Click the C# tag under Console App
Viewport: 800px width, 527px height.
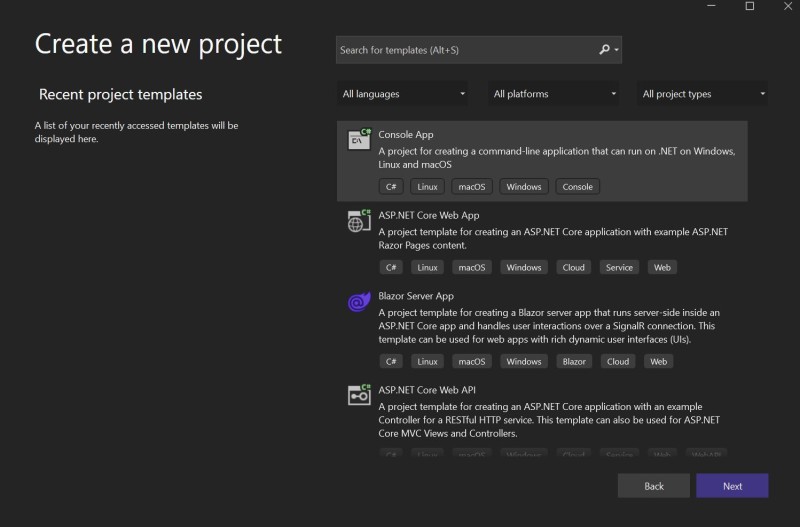point(391,187)
